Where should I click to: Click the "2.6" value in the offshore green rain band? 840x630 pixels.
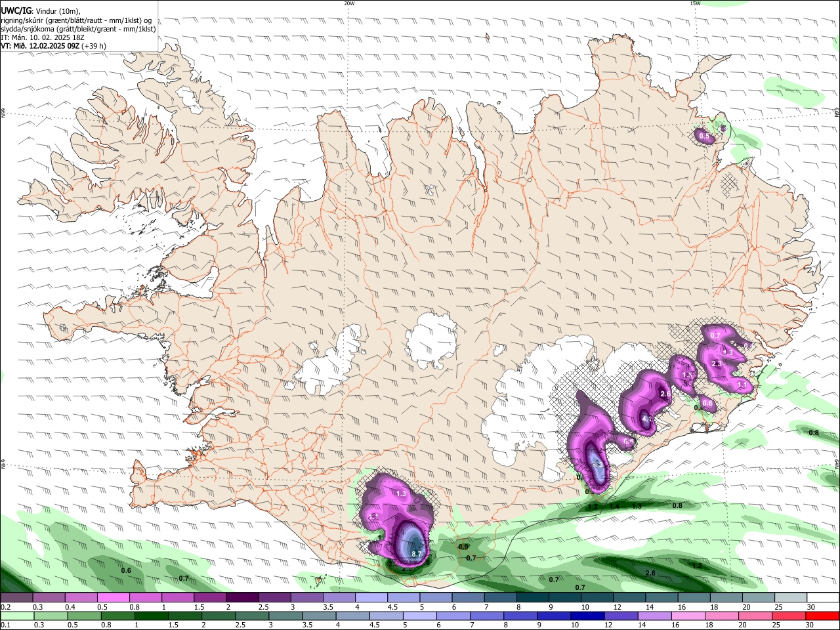pos(650,573)
